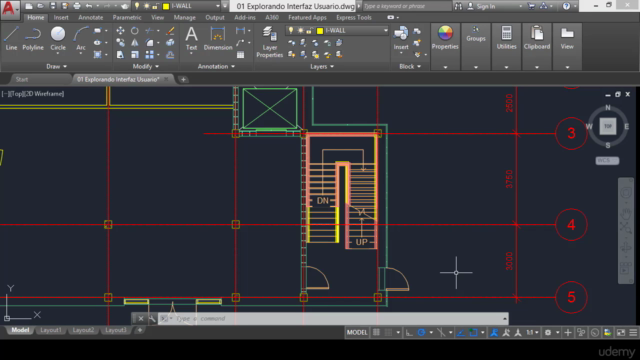Toggle ortho mode in status bar
640x360 pixels.
point(409,333)
